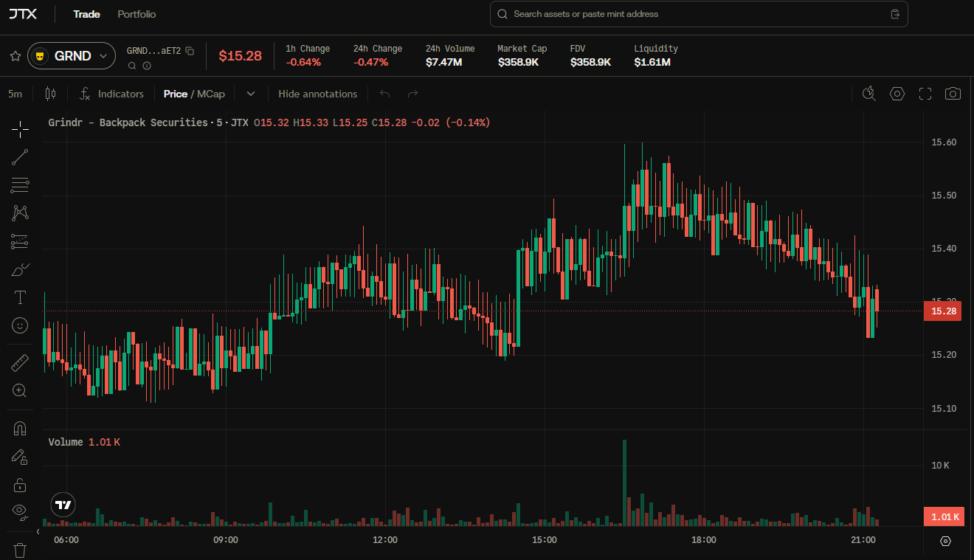974x560 pixels.
Task: Open the time axis settings gear
Action: (945, 541)
